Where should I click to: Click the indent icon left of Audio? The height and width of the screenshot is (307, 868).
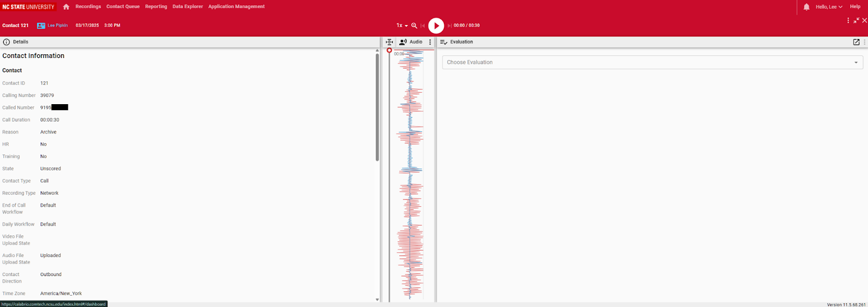pos(390,42)
